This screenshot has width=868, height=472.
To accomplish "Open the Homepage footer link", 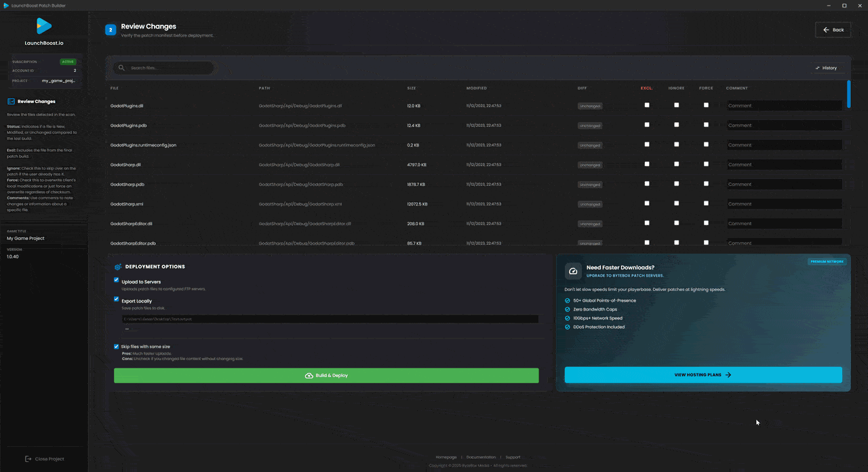I will [x=446, y=457].
